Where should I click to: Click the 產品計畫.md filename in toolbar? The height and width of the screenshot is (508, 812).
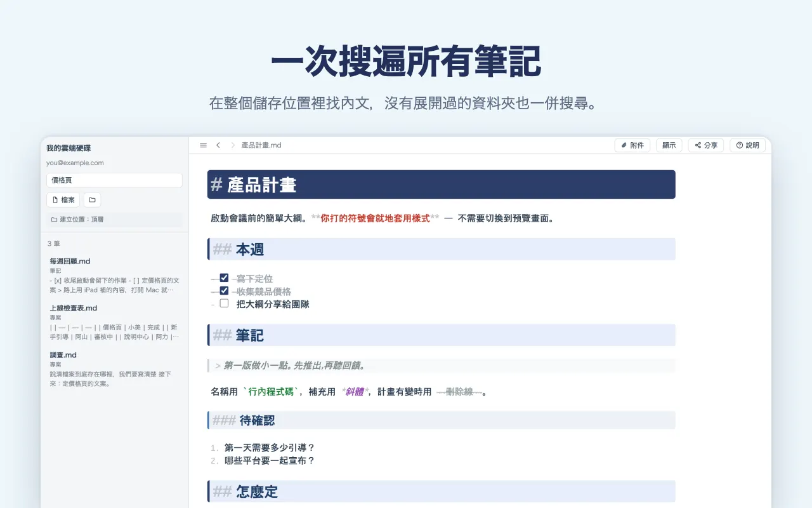point(261,145)
